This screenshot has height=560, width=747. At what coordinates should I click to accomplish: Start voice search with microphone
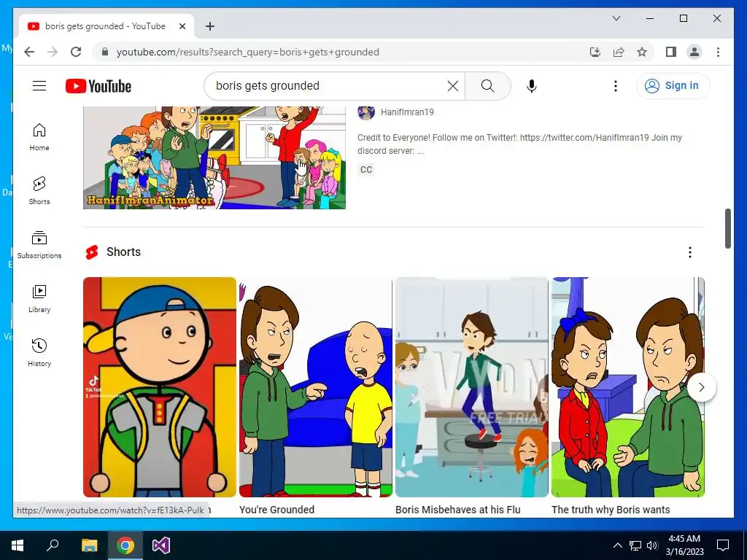tap(532, 86)
